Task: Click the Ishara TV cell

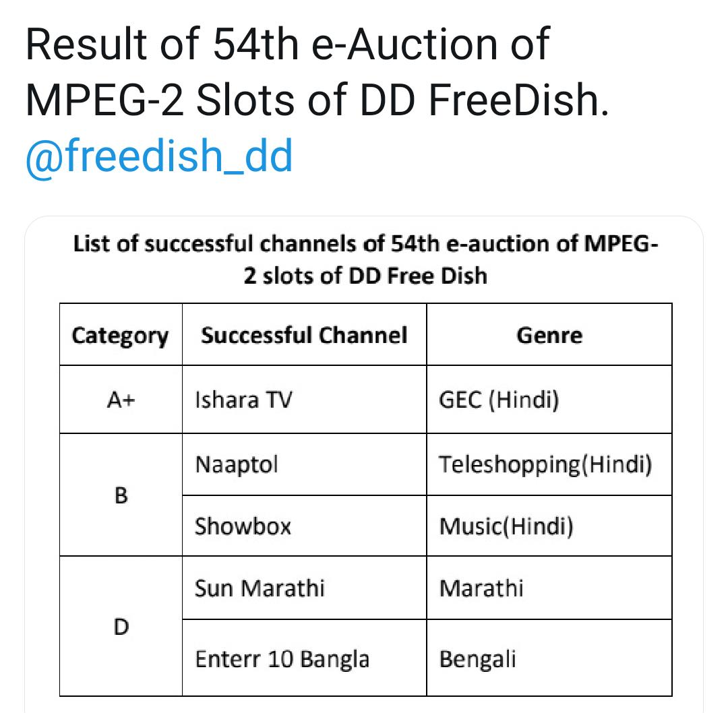Action: [304, 400]
